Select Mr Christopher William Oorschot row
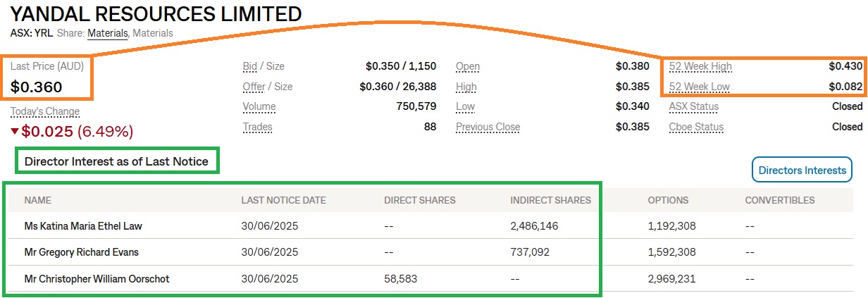The image size is (868, 298). pos(97,279)
